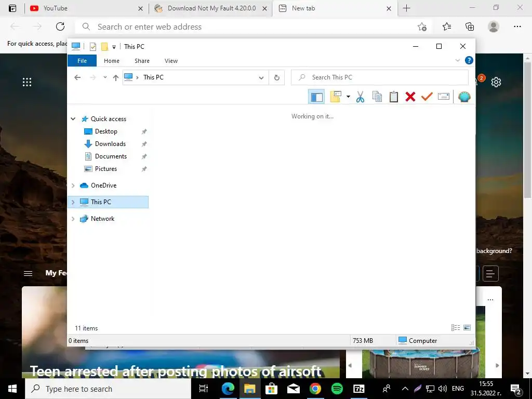This screenshot has height=399, width=532.
Task: Expand the OneDrive tree node
Action: (73, 185)
